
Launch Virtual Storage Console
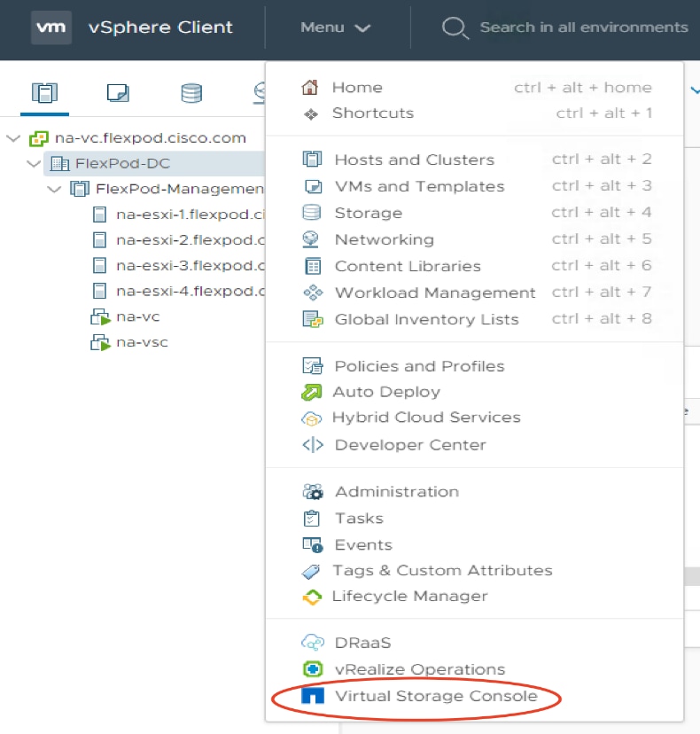(436, 696)
